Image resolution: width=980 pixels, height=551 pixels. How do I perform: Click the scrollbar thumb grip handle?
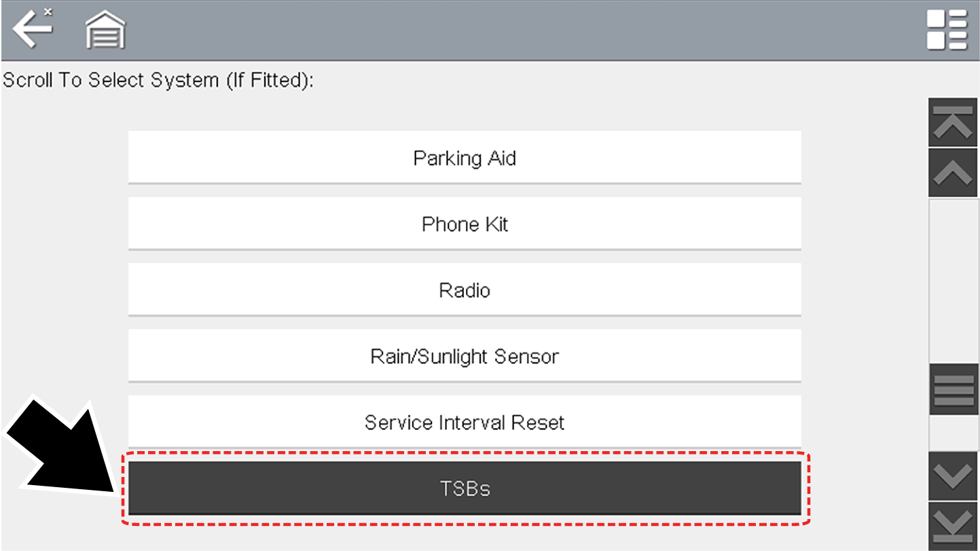[953, 389]
